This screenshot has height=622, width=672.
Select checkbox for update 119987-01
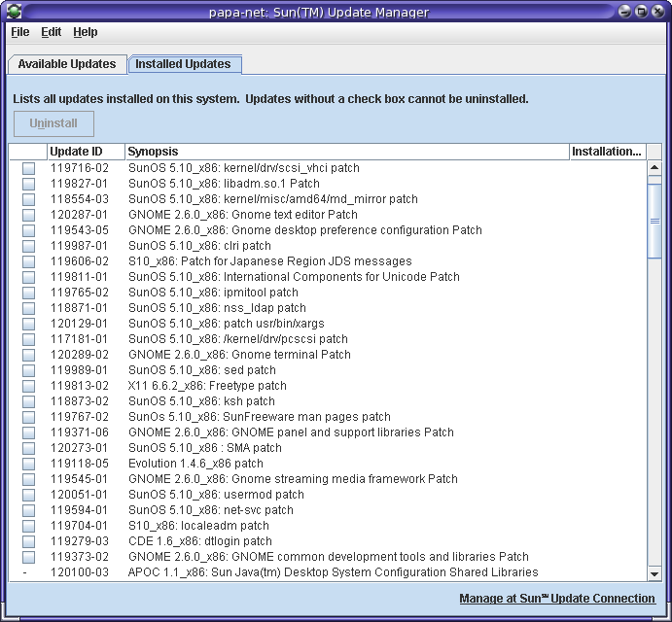point(29,246)
